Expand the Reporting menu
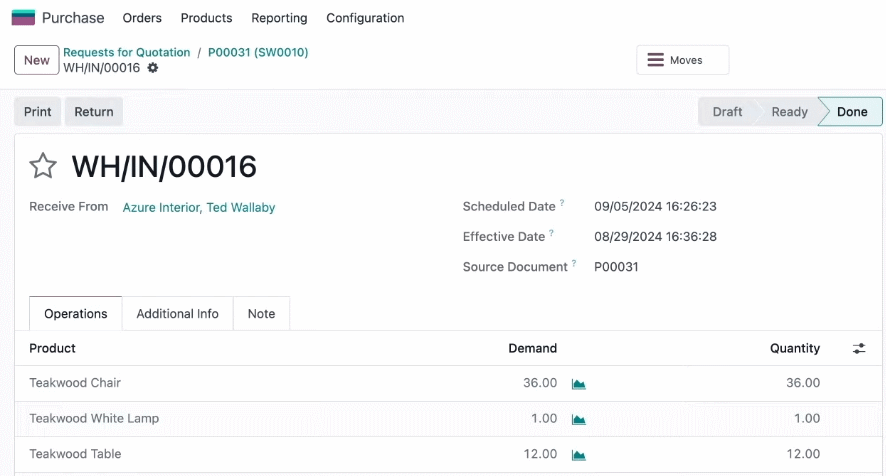 [279, 18]
